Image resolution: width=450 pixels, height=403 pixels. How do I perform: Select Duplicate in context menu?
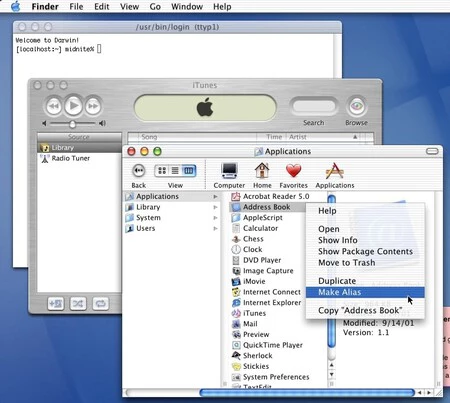point(365,281)
